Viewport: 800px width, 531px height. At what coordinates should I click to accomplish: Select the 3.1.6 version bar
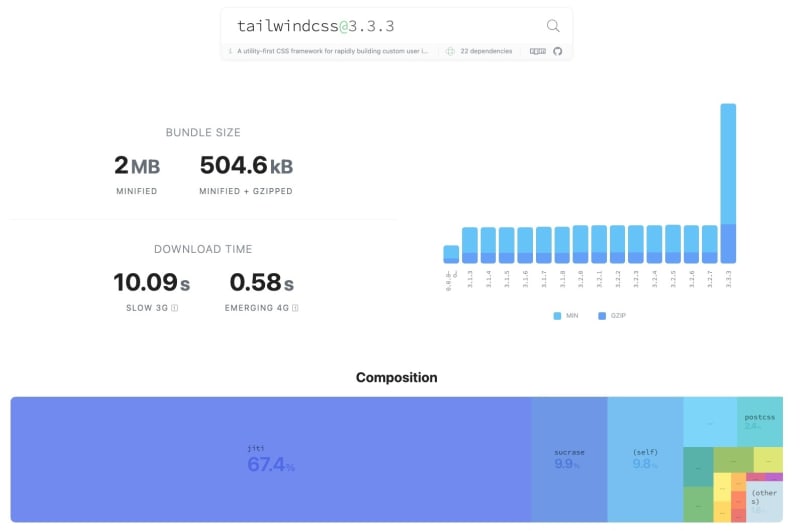525,245
